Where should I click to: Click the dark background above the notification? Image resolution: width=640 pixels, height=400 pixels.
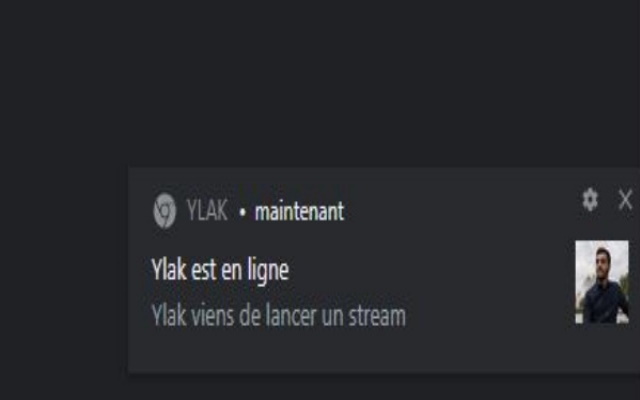pyautogui.click(x=320, y=82)
